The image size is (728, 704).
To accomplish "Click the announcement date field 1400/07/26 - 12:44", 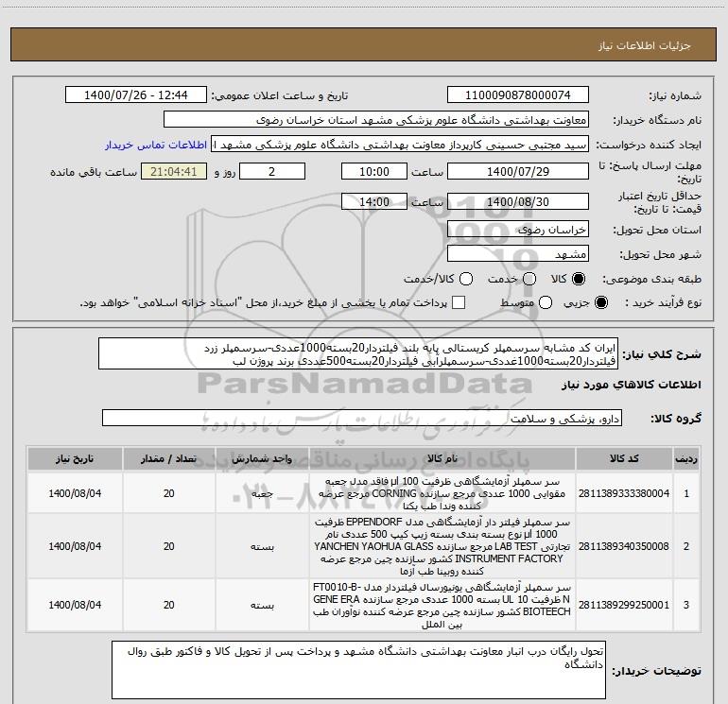I will tap(136, 94).
